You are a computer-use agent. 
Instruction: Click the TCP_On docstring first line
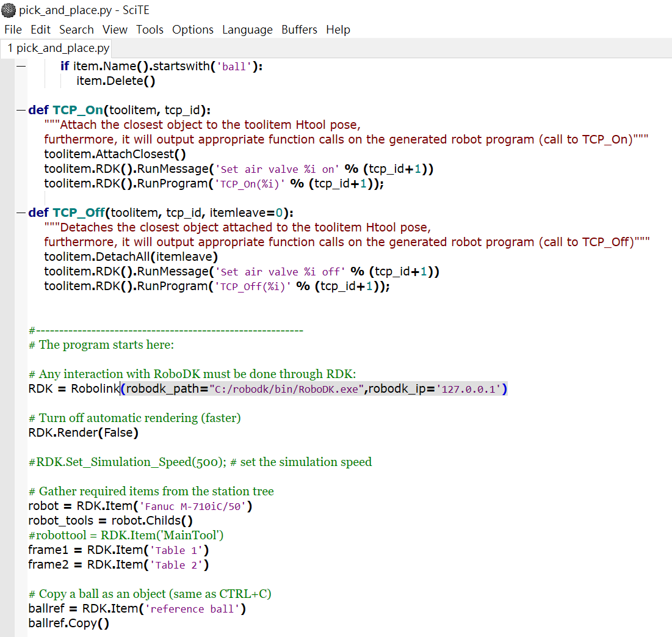tap(202, 125)
